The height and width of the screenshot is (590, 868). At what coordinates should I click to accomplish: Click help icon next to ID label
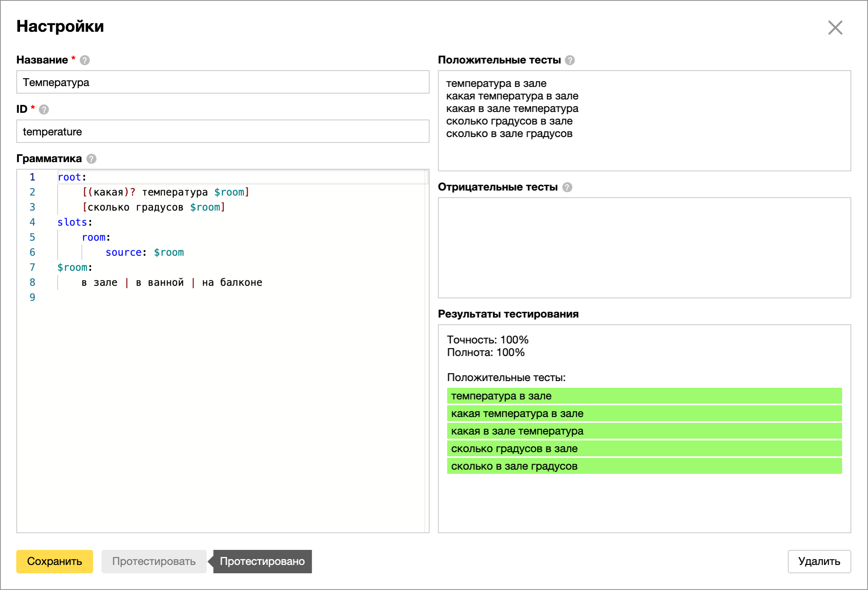click(44, 109)
